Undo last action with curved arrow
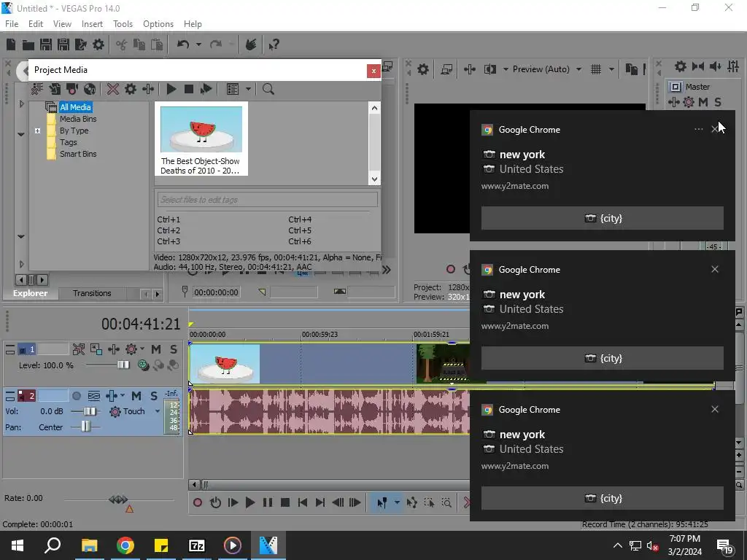 pos(183,44)
